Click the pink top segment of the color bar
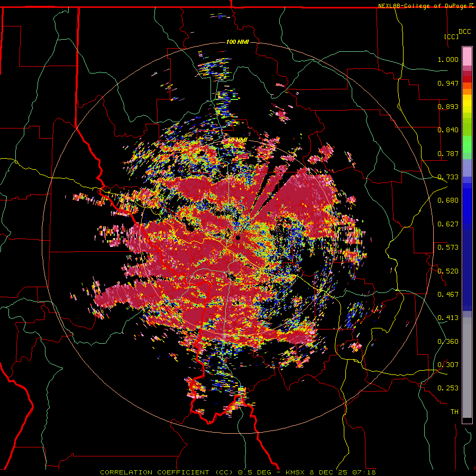The height and width of the screenshot is (476, 476). (x=467, y=57)
